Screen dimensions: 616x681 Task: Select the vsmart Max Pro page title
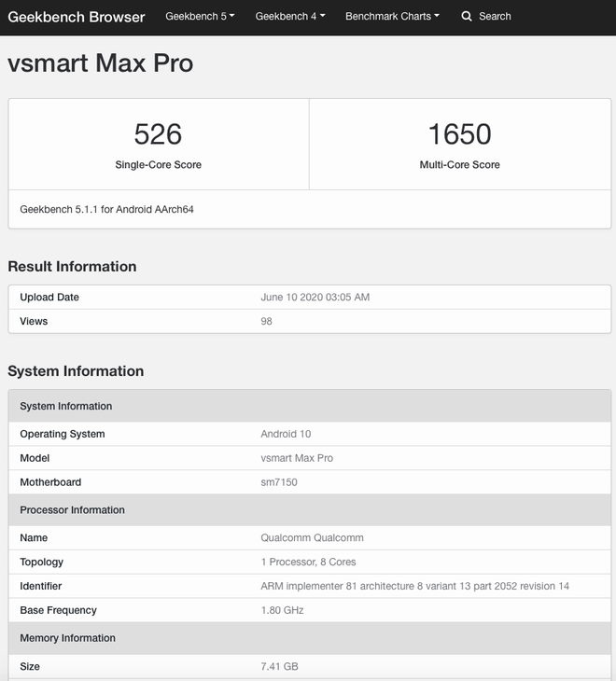pos(101,63)
